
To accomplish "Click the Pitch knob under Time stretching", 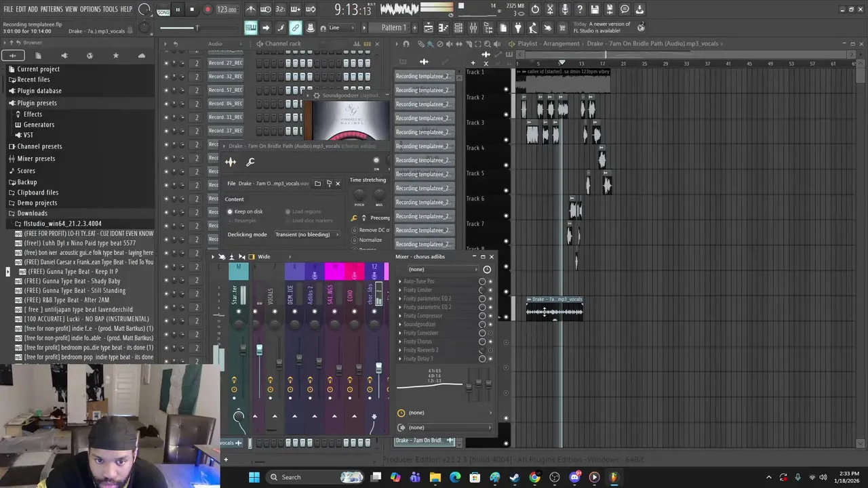I will (x=359, y=195).
